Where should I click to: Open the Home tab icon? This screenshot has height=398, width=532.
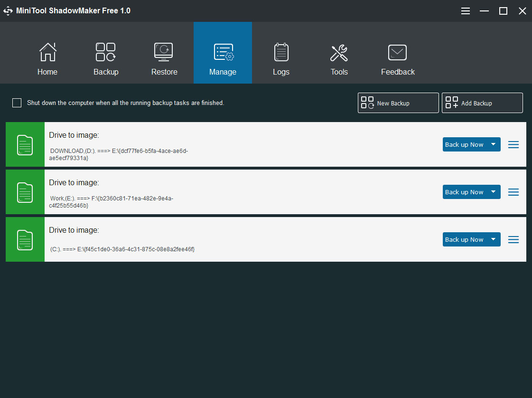click(x=47, y=53)
